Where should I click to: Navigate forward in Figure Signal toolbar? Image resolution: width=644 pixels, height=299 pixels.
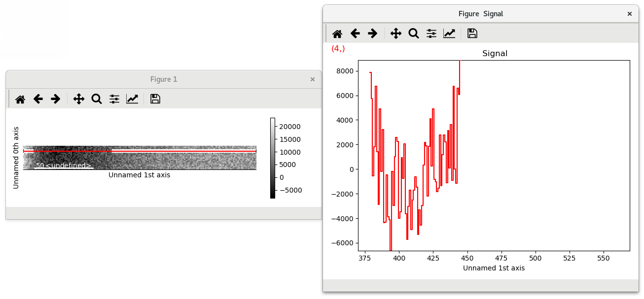[x=373, y=33]
